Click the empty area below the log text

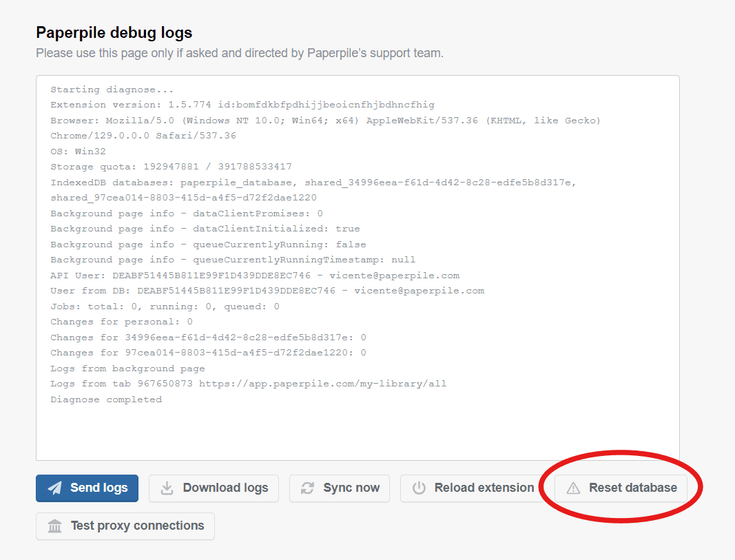(358, 433)
